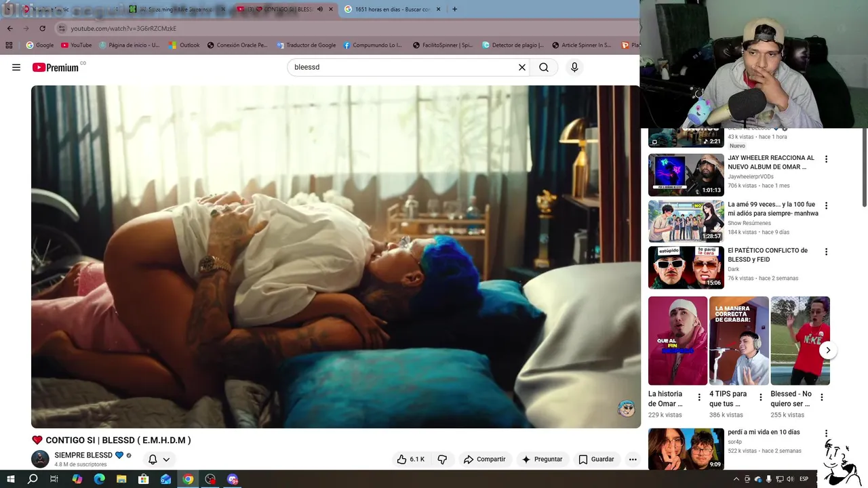Open La amé 99 veces video thumbnail

point(686,221)
